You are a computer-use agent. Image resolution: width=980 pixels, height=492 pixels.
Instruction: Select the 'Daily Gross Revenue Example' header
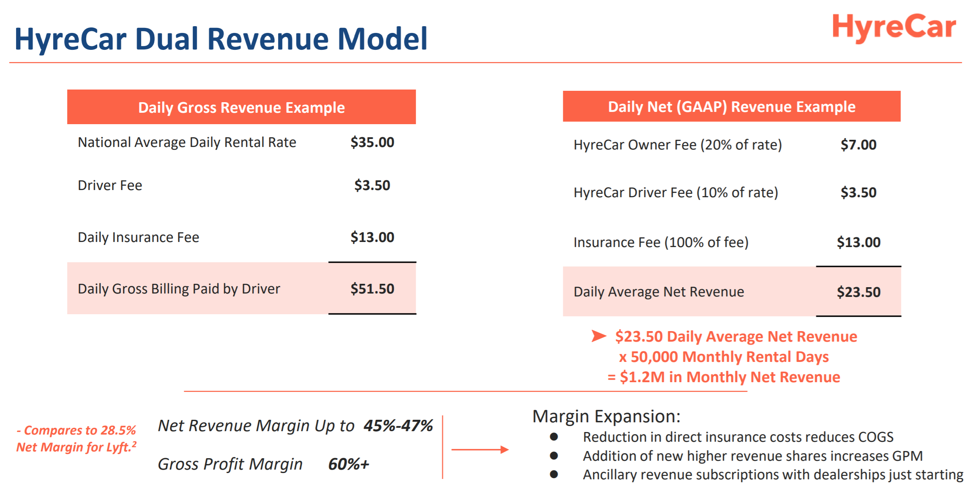[241, 107]
